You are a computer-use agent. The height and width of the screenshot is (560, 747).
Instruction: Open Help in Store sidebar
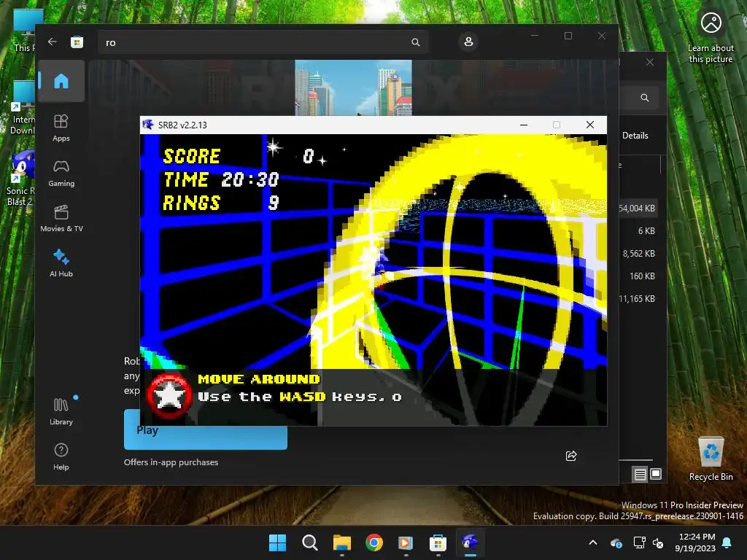click(x=61, y=456)
